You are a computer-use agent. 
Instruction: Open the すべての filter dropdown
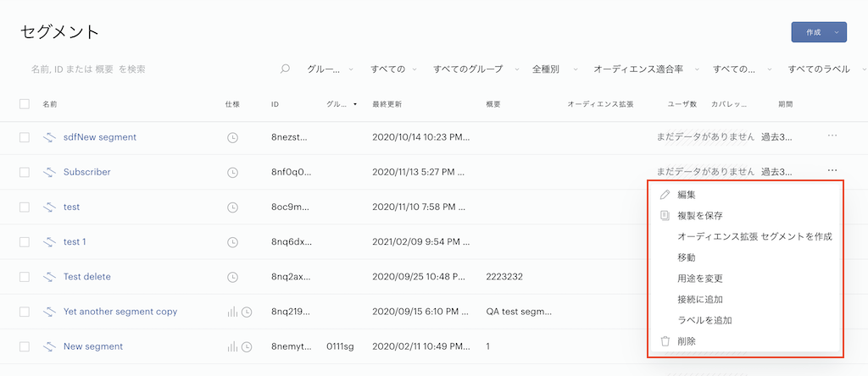(x=393, y=69)
